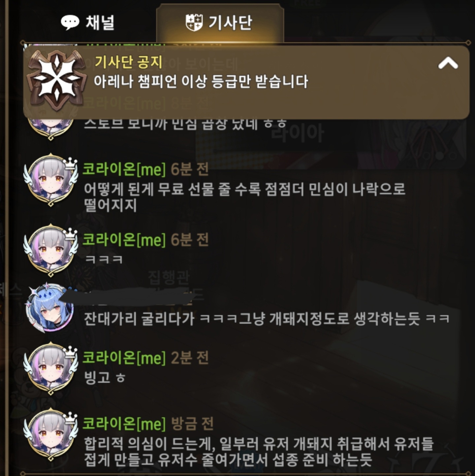
Task: Click the 기사단 공지 title
Action: pos(128,62)
